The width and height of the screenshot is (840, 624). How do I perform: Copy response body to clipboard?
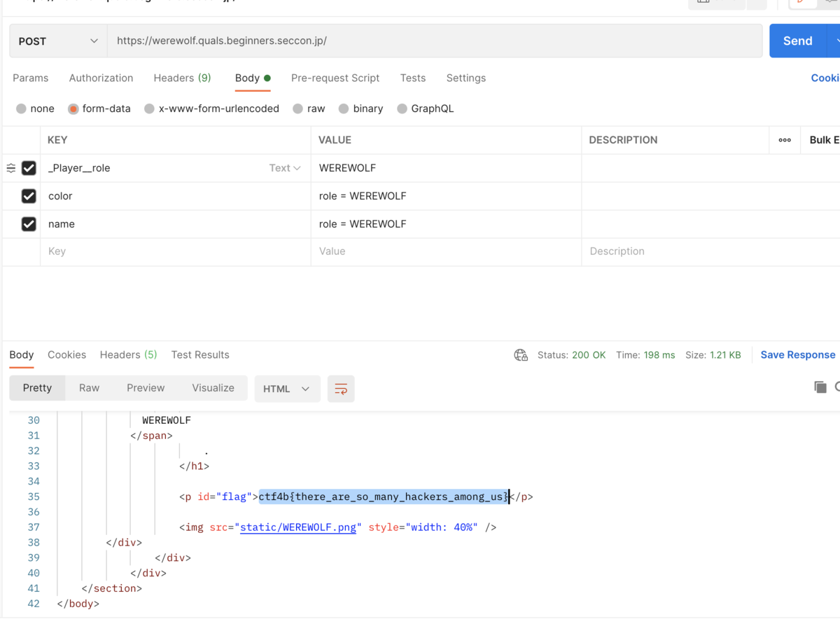pos(820,387)
